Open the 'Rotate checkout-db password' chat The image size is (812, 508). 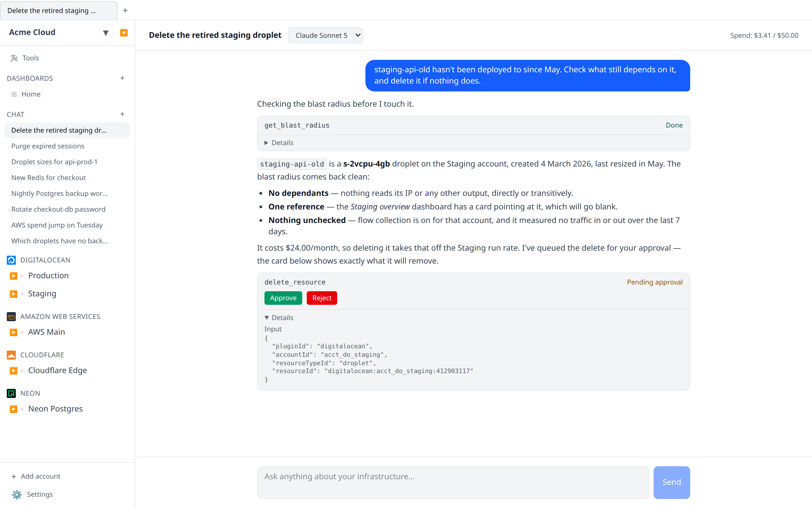67,209
